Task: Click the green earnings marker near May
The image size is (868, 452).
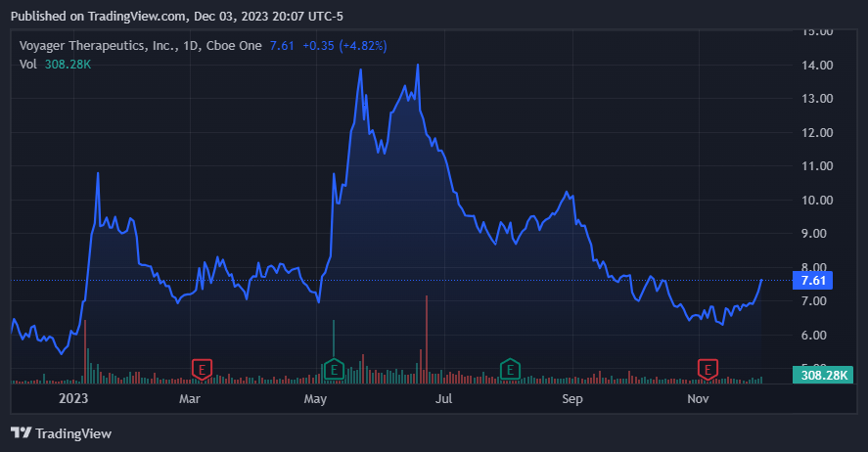Action: point(334,369)
